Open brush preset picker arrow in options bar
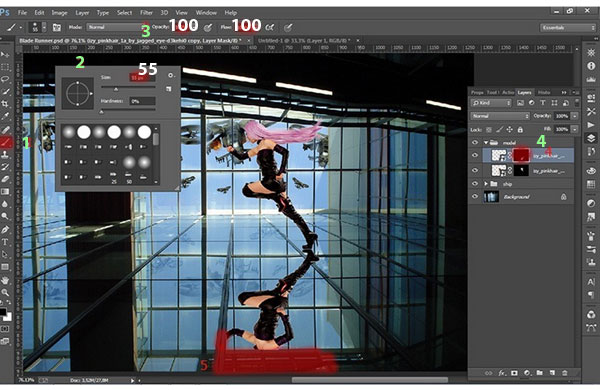 pyautogui.click(x=44, y=28)
